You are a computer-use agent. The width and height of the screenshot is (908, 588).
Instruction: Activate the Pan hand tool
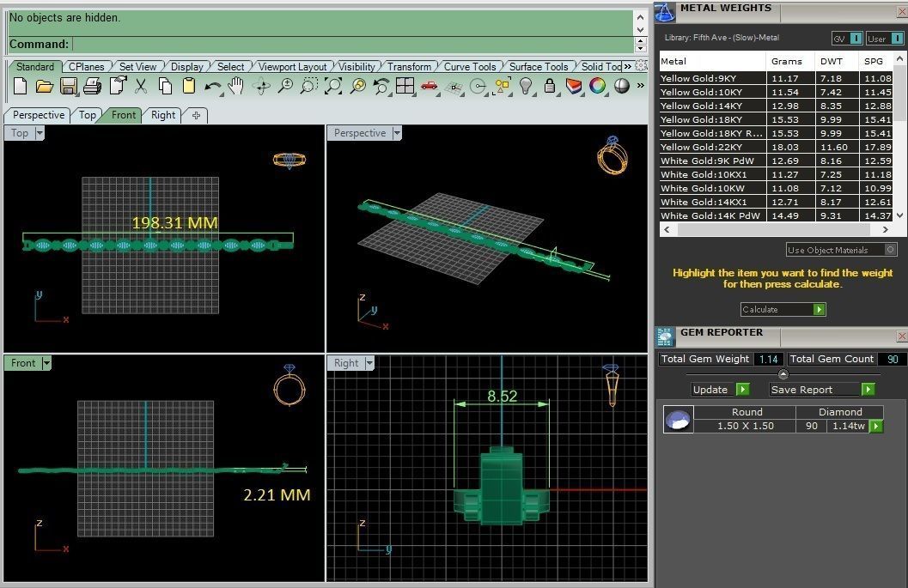pos(235,87)
